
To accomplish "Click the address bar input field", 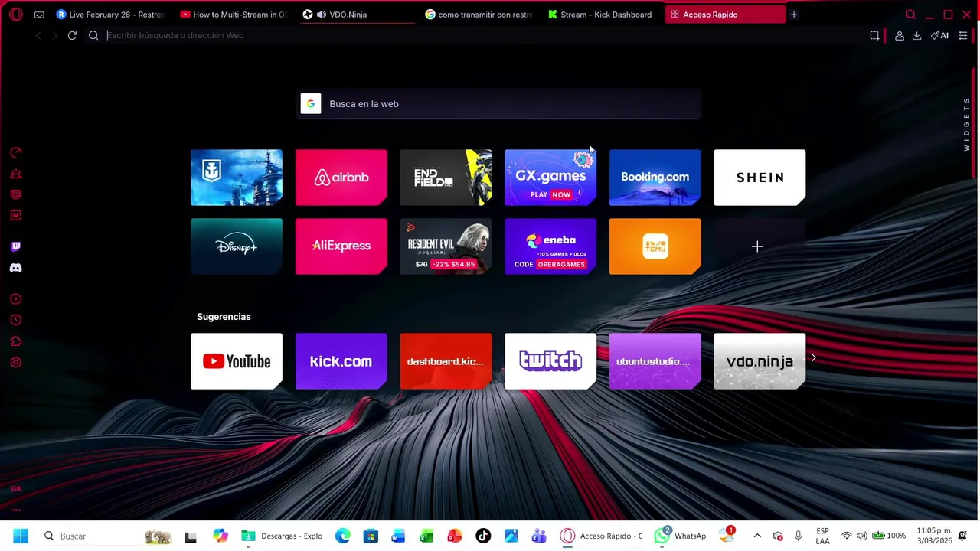I will tap(482, 35).
